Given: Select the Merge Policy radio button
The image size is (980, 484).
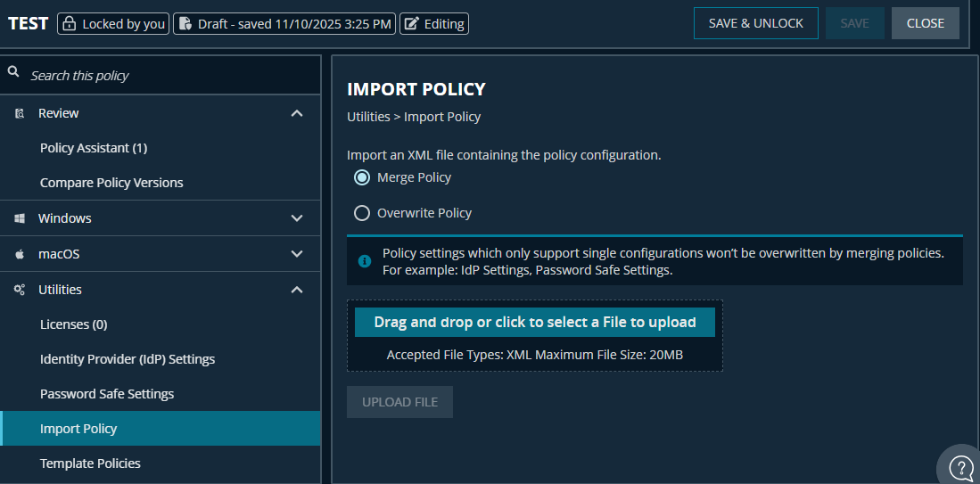Looking at the screenshot, I should (x=362, y=177).
